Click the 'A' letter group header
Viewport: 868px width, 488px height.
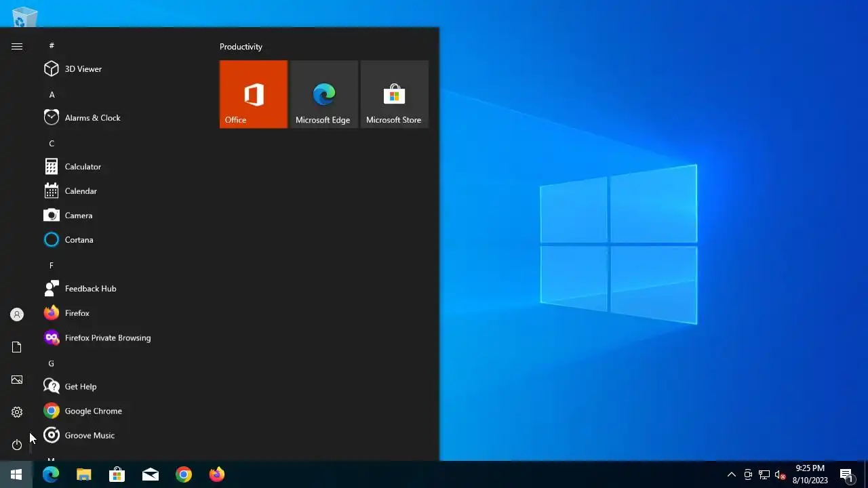click(x=52, y=95)
